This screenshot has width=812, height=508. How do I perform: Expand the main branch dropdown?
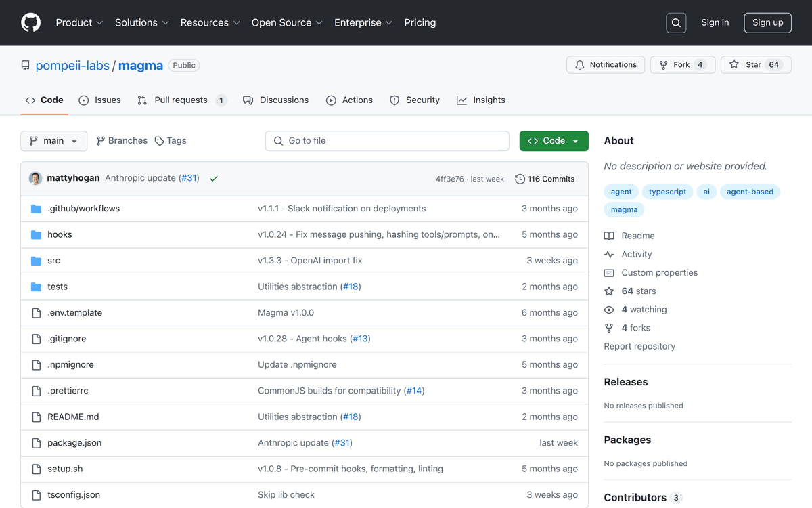(x=54, y=141)
